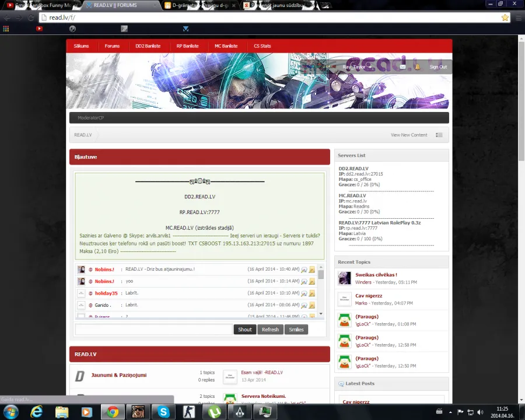525x420 pixels.
Task: Open Skype from the taskbar
Action: [x=163, y=412]
